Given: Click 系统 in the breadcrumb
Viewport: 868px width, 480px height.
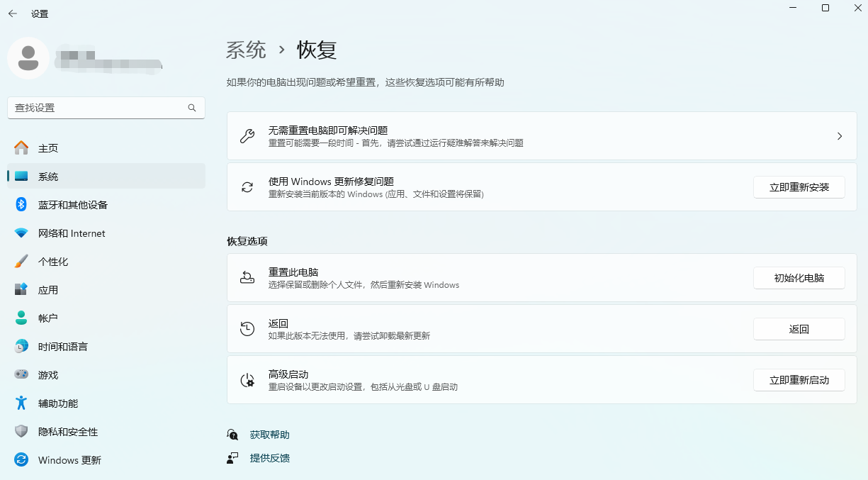Looking at the screenshot, I should click(247, 50).
